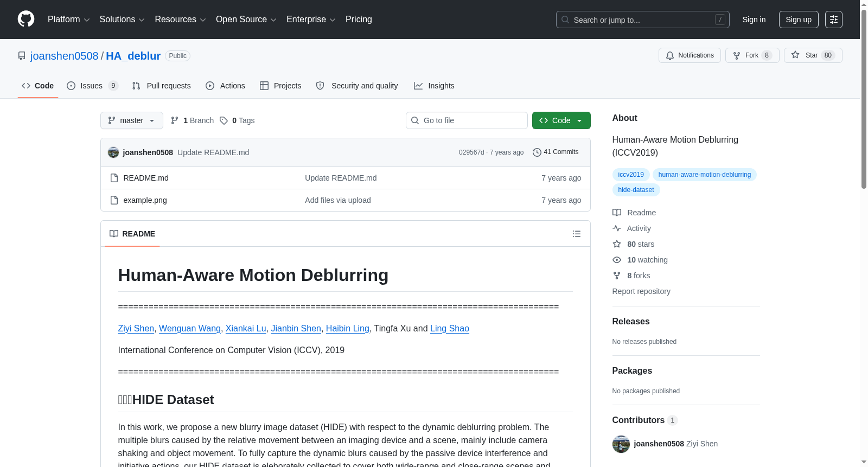Open the global navigation menu icon
Image resolution: width=868 pixels, height=467 pixels.
click(834, 20)
